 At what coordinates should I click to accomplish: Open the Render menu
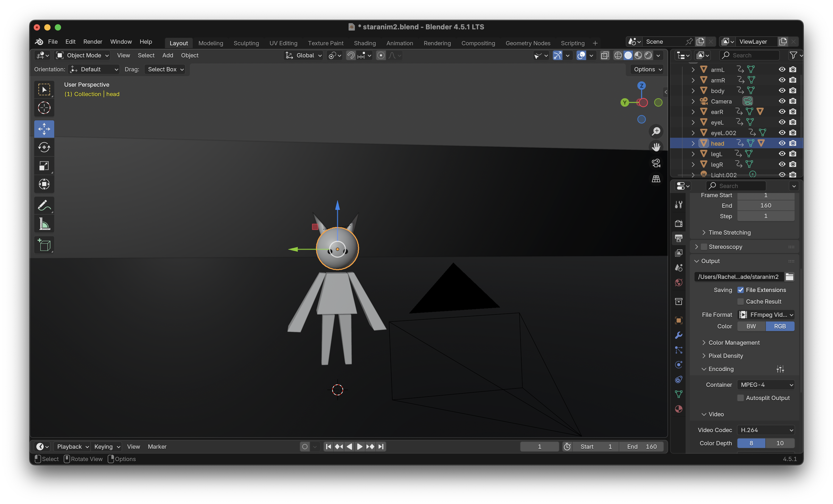[93, 42]
